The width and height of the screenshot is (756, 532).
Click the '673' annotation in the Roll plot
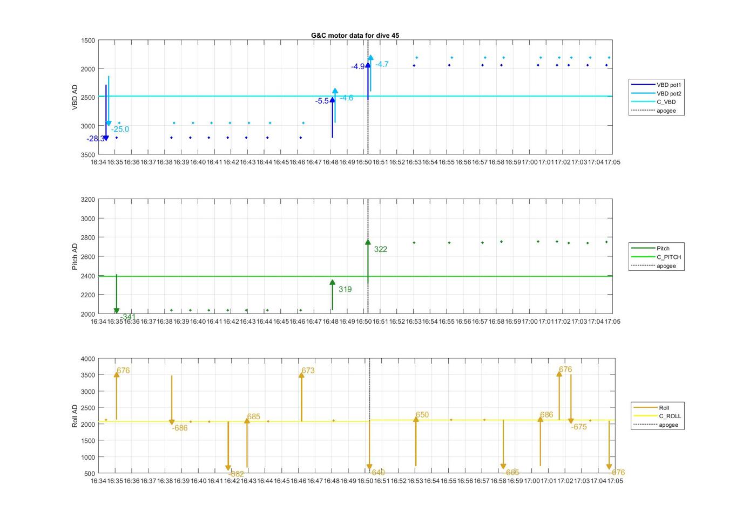pos(308,371)
